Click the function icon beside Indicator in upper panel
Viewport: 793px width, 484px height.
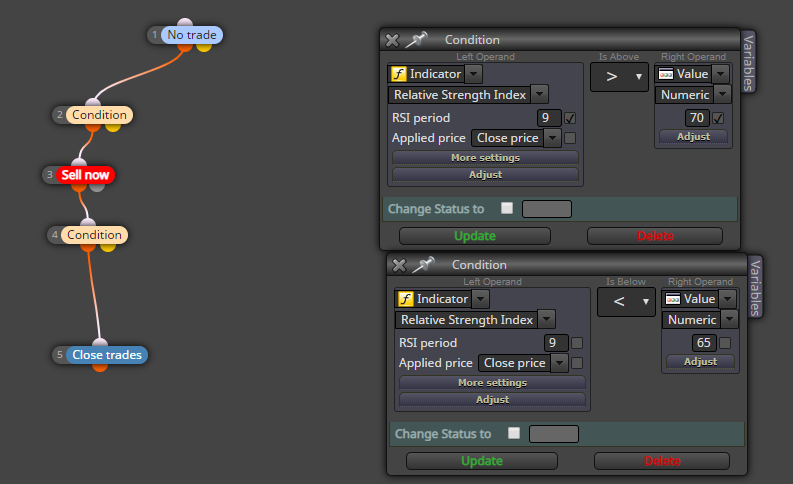coord(399,74)
